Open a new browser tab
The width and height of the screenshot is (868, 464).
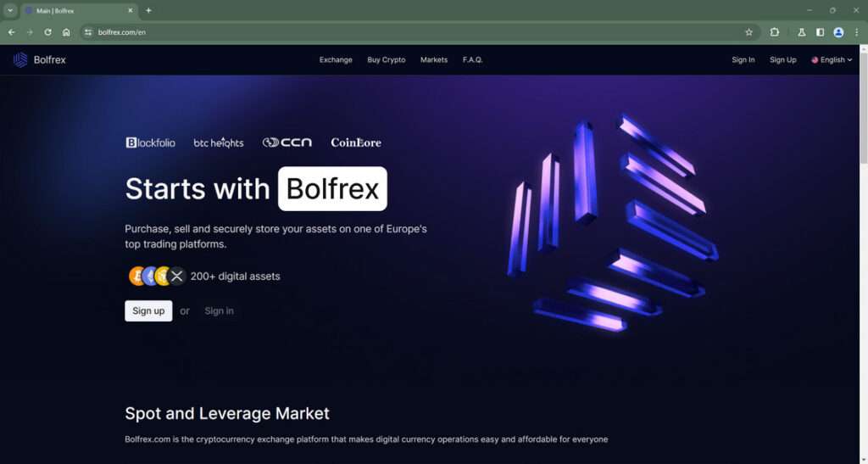(148, 10)
